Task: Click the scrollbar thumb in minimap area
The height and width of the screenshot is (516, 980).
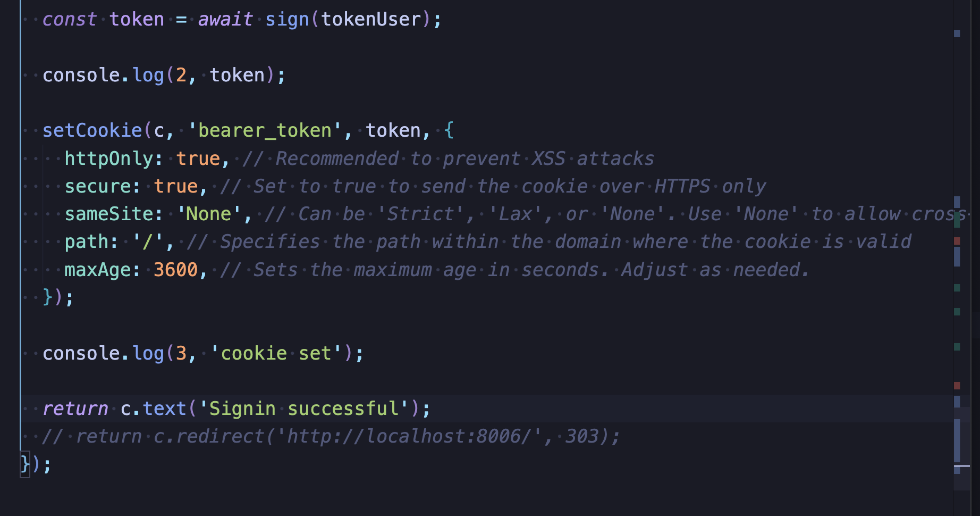Action: point(961,448)
